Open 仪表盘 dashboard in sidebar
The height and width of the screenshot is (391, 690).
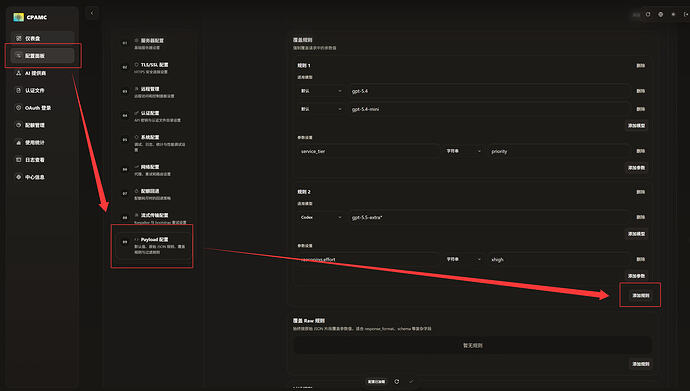(x=42, y=38)
